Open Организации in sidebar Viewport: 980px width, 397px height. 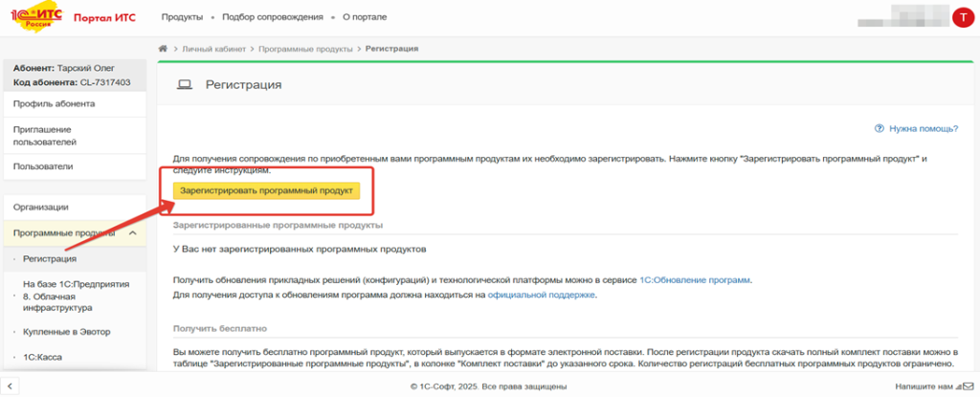[73, 207]
